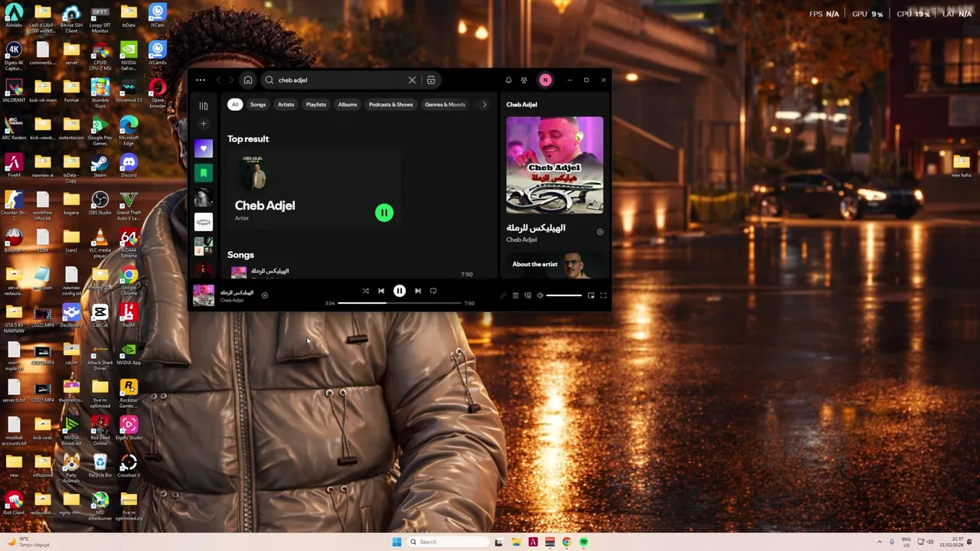The width and height of the screenshot is (980, 551).
Task: Toggle repeat mode
Action: (x=433, y=291)
